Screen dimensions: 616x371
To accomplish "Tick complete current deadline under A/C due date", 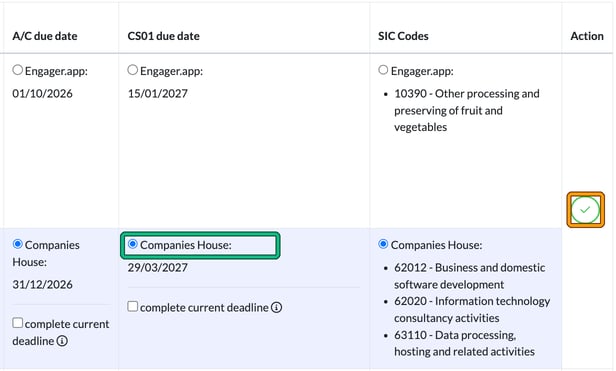I will [17, 323].
